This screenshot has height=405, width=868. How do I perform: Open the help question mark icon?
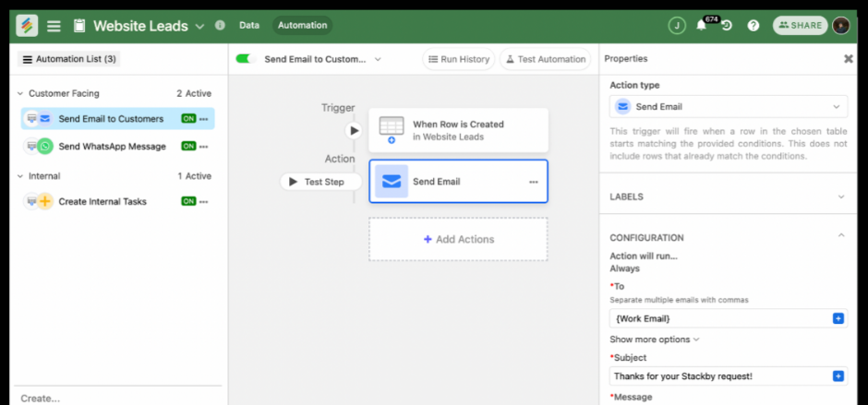click(x=753, y=26)
